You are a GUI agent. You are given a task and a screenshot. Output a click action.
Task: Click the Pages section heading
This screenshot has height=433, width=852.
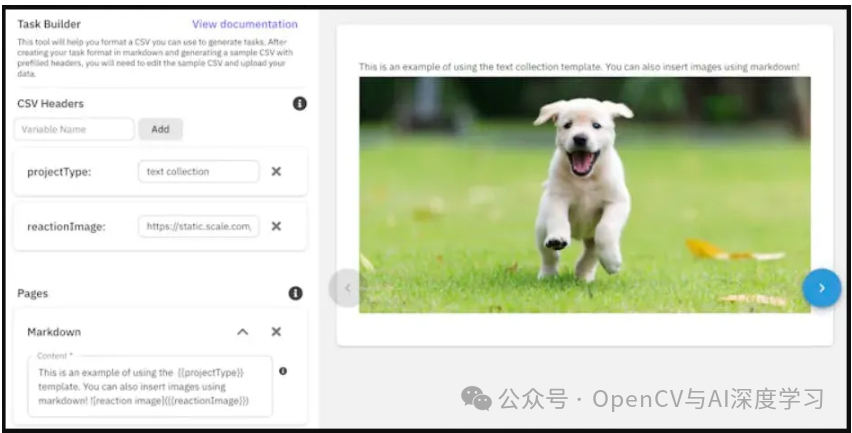pos(33,294)
